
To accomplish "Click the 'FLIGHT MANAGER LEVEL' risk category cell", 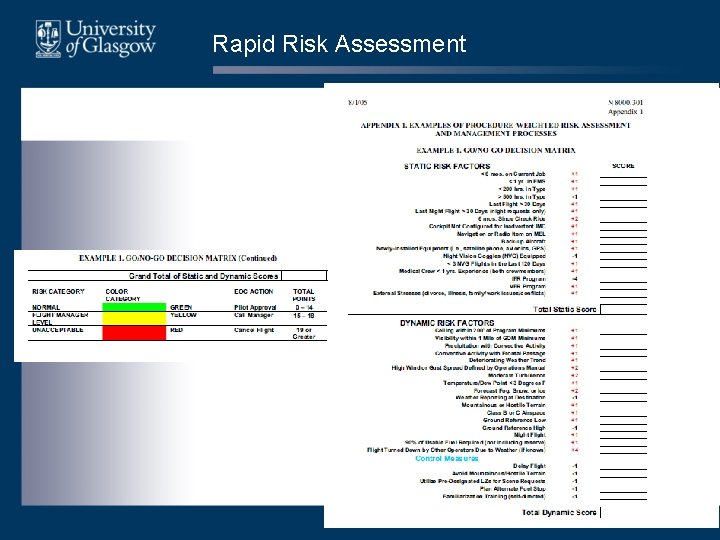I will [60, 319].
